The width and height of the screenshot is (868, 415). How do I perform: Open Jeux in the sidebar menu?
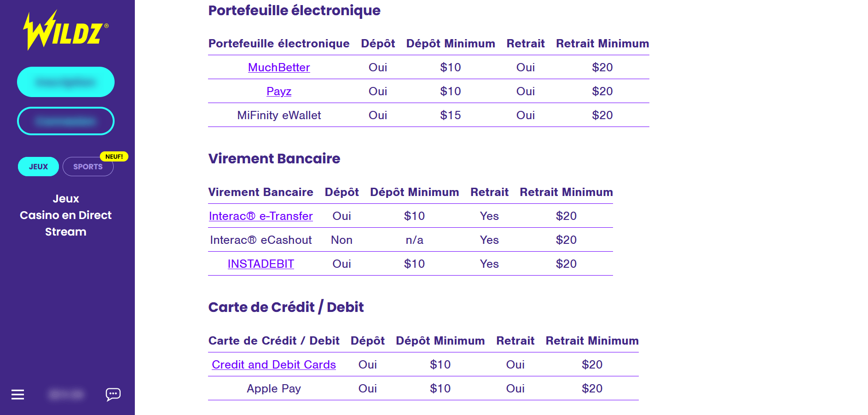66,199
